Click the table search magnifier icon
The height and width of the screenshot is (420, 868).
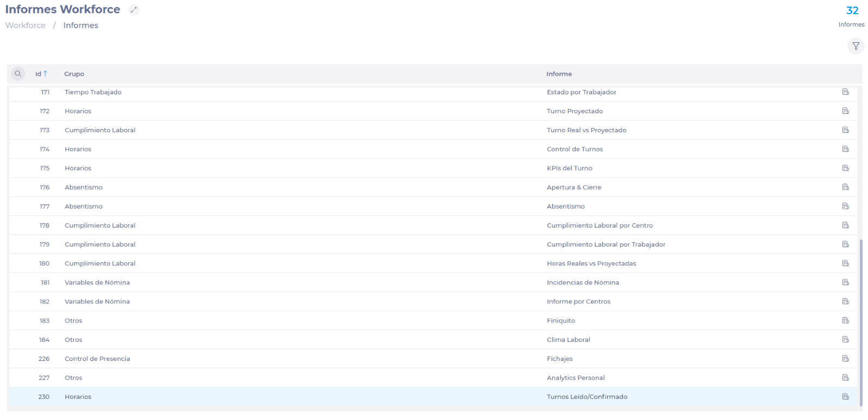[18, 74]
